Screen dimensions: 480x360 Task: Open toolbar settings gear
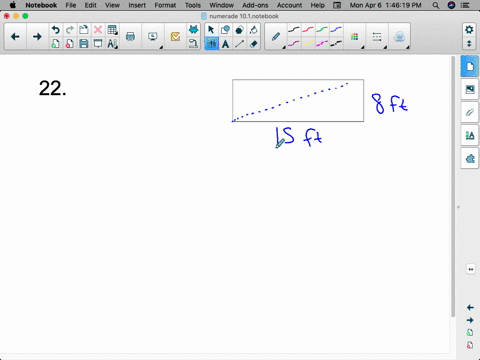[469, 30]
